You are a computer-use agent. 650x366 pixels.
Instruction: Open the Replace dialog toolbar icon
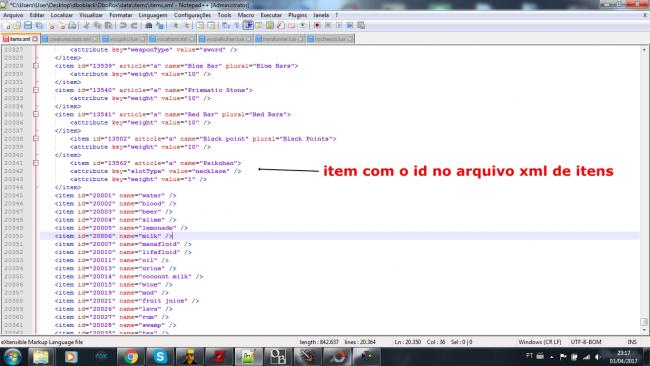(x=160, y=26)
